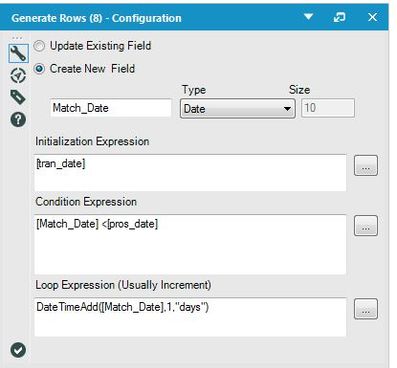This screenshot has width=397, height=368.
Task: Select the Create New Field radio button
Action: [x=39, y=69]
